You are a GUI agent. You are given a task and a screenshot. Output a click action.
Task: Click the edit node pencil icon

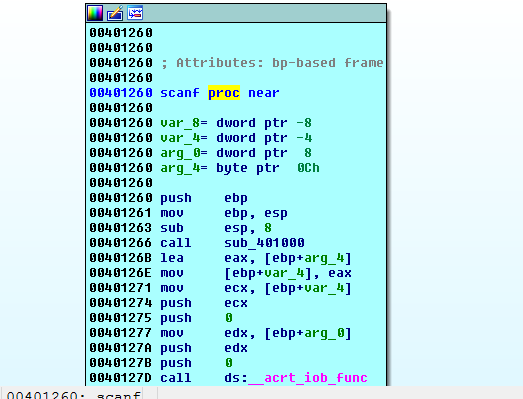[115, 13]
